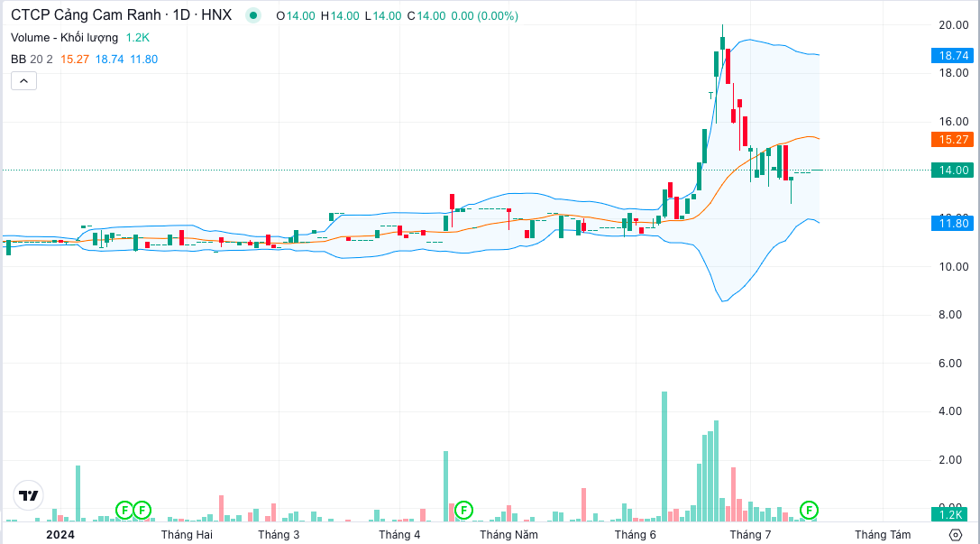Click the change value 0.00 (0.00%)
Screen dimensions: 980x544
485,15
